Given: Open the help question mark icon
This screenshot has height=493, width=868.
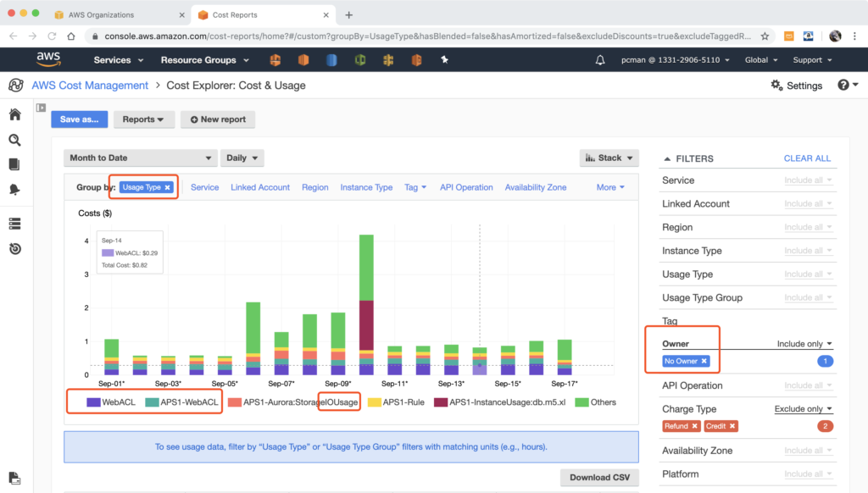Looking at the screenshot, I should 843,85.
